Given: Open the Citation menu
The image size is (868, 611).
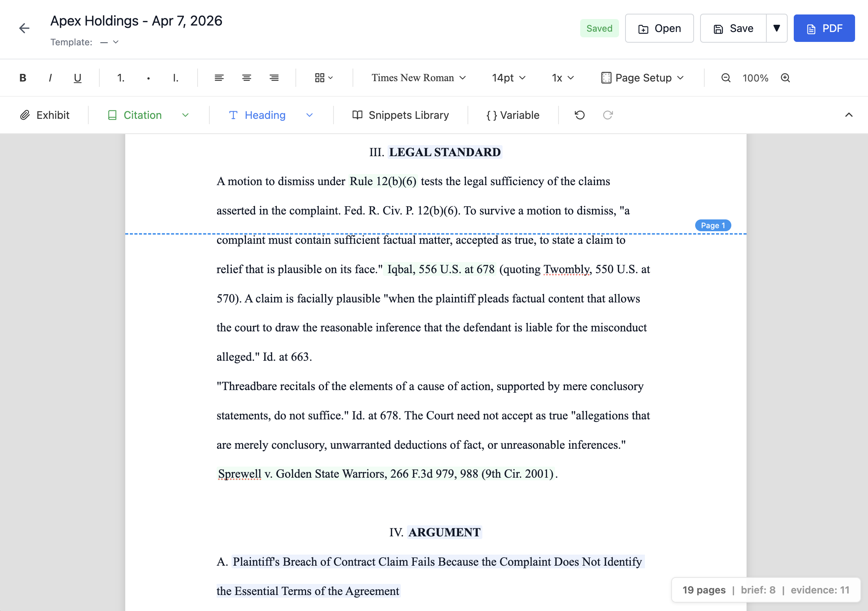Looking at the screenshot, I should tap(142, 115).
